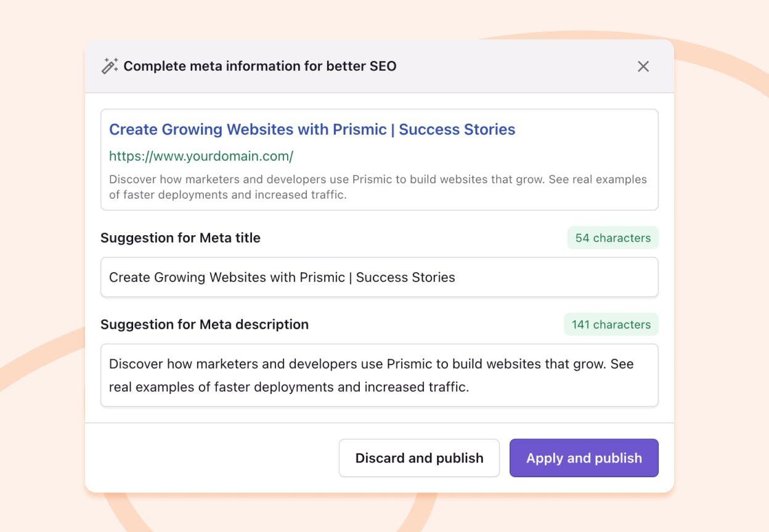The height and width of the screenshot is (532, 769).
Task: Open the preview title link for Success Stories
Action: (x=312, y=129)
